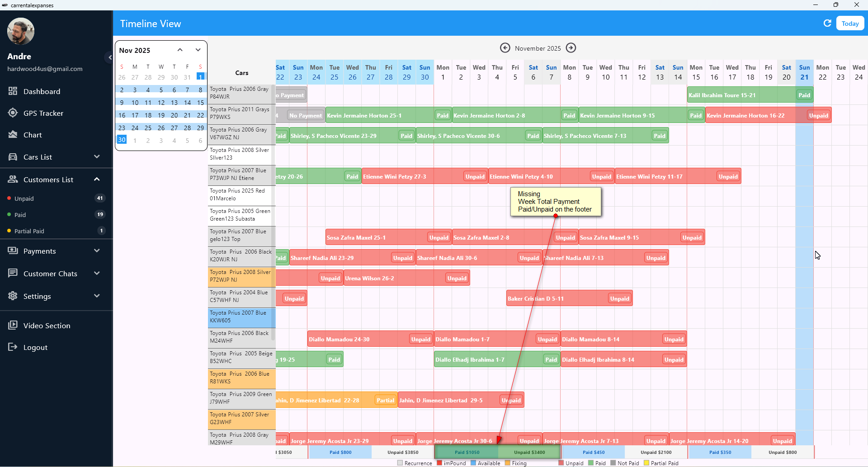The height and width of the screenshot is (467, 868).
Task: Expand the Cars List submenu chevron
Action: (97, 156)
